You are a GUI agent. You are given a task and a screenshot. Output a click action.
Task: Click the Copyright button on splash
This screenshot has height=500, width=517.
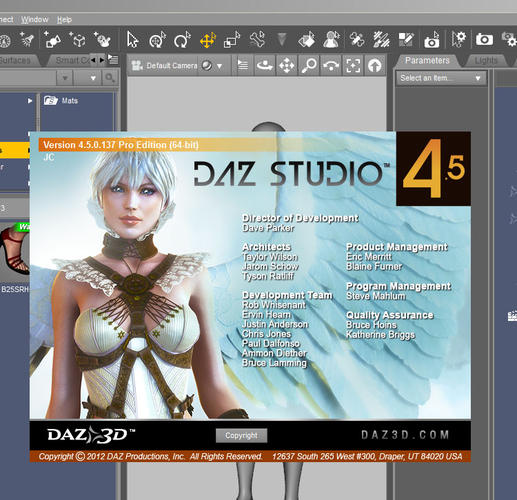[241, 435]
